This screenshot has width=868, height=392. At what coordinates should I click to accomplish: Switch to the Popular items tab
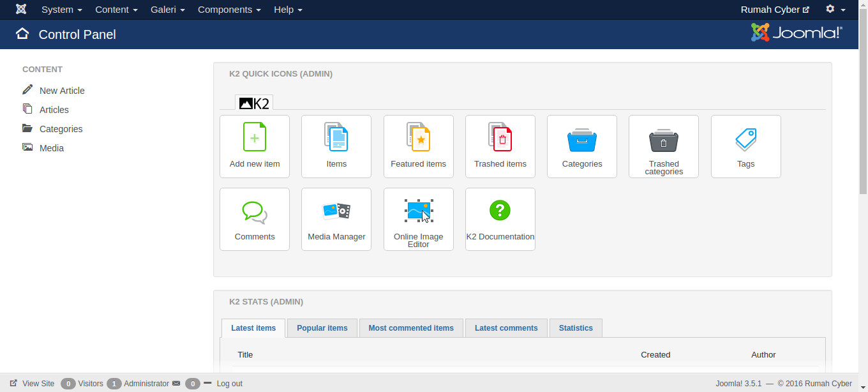(322, 328)
